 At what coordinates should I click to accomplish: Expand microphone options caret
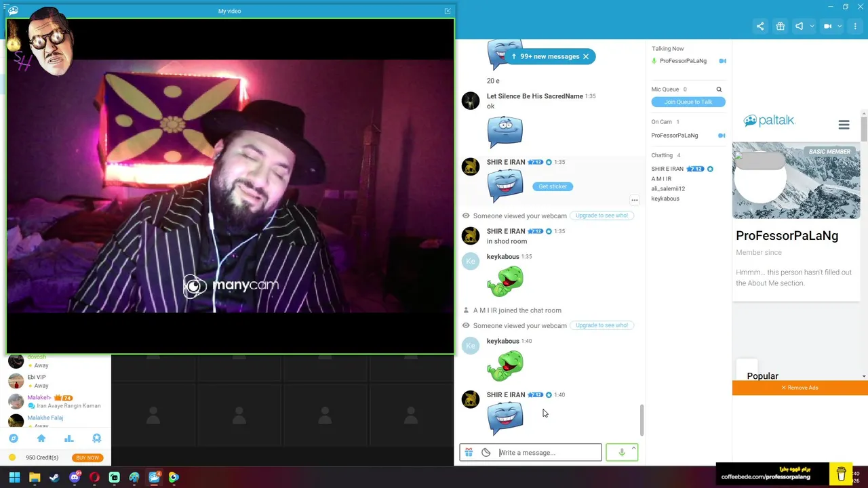pos(634,448)
